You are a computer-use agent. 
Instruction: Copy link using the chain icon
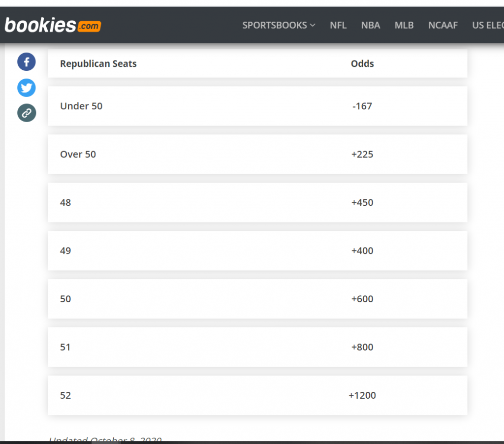(27, 113)
